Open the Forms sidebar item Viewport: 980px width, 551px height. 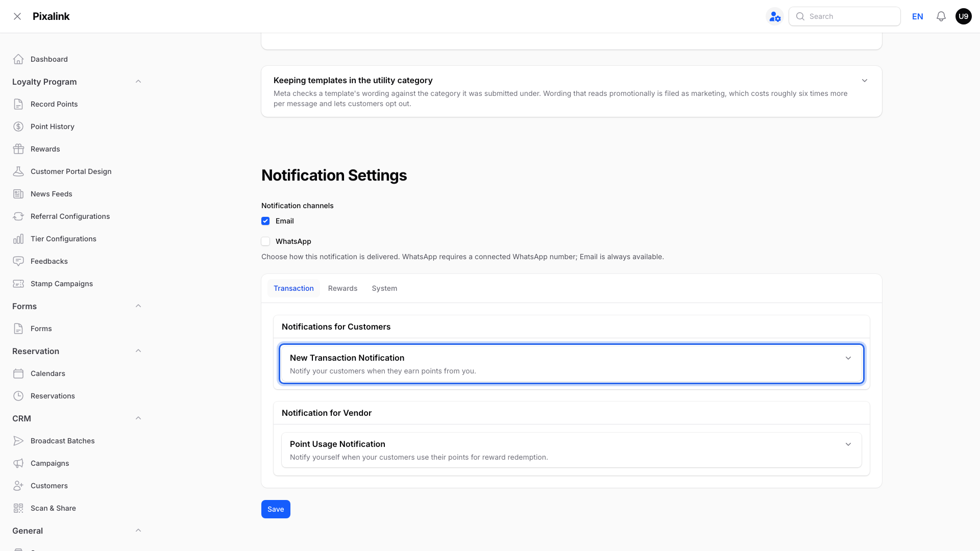41,329
